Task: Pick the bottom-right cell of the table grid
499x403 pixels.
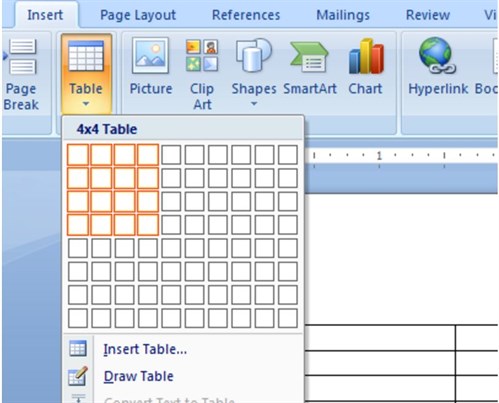Action: [288, 318]
